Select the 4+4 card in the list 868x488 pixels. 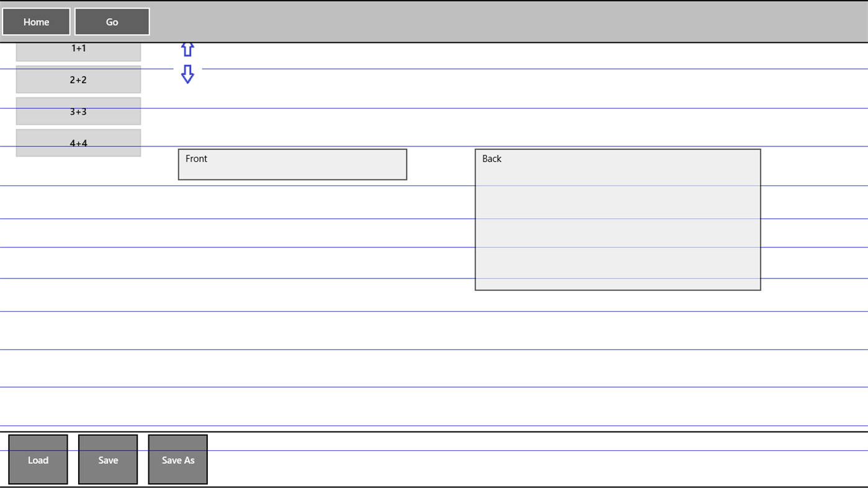[78, 142]
